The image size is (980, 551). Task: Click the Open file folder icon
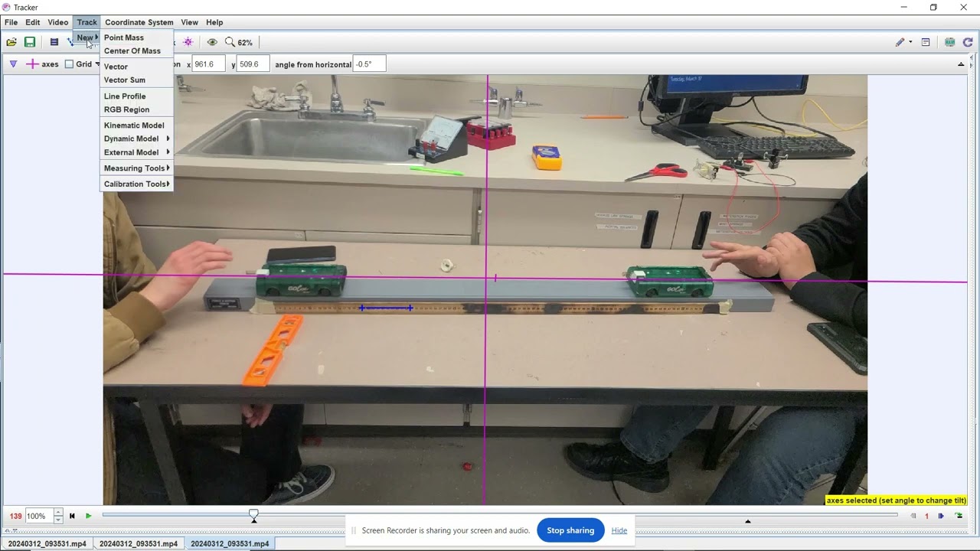(x=11, y=42)
